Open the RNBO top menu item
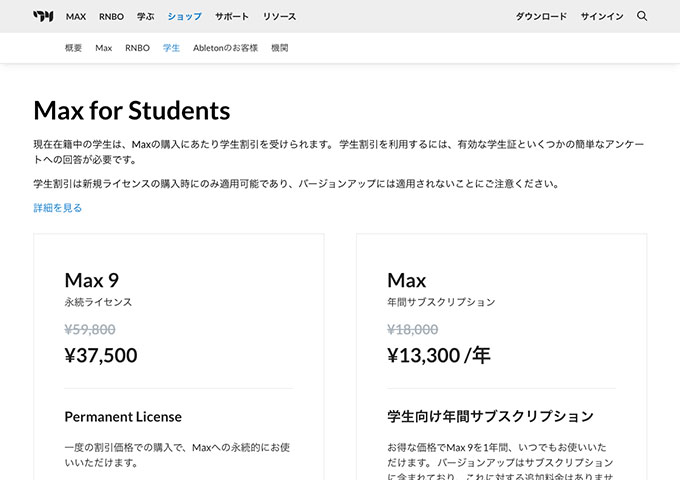Viewport: 680px width, 480px height. pyautogui.click(x=111, y=16)
